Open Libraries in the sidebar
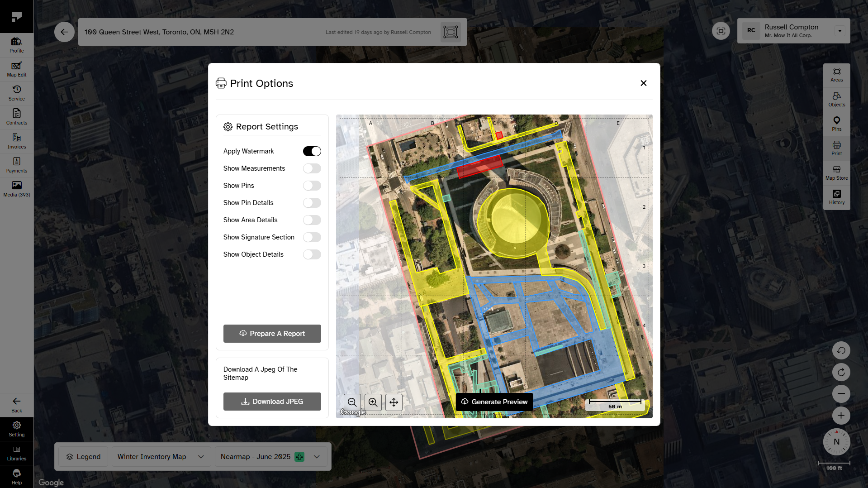This screenshot has width=868, height=488. [x=17, y=453]
